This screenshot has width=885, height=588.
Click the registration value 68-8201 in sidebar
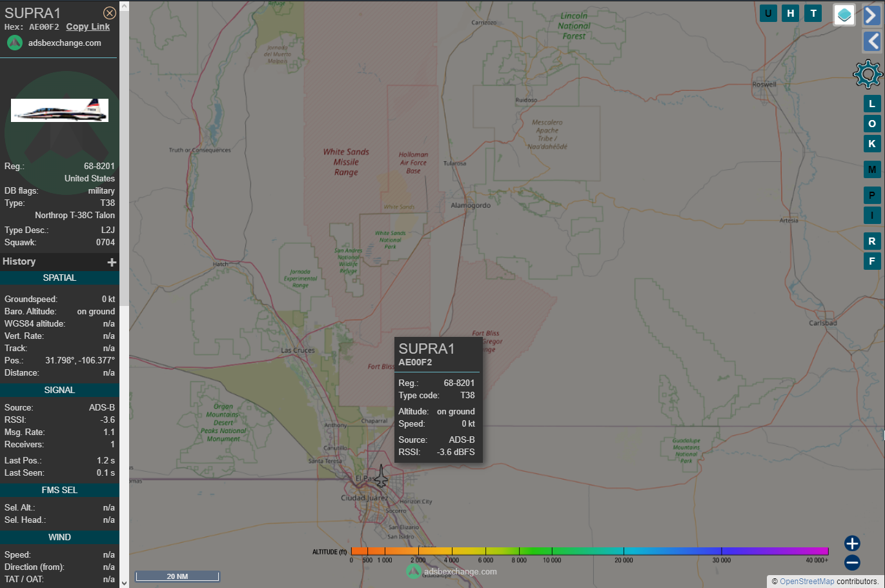coord(99,167)
